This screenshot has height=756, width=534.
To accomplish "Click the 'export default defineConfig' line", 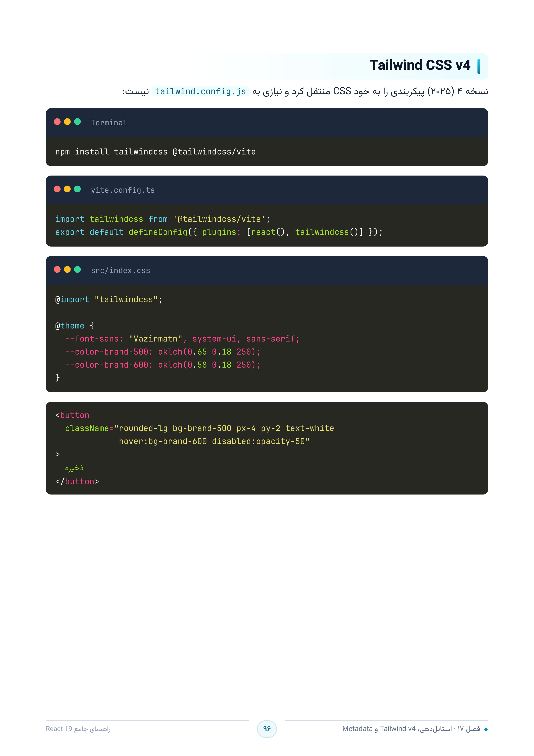I will click(x=219, y=232).
